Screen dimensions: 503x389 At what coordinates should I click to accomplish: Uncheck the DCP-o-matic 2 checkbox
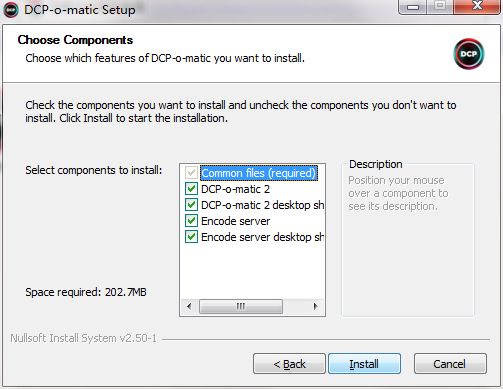click(x=191, y=189)
